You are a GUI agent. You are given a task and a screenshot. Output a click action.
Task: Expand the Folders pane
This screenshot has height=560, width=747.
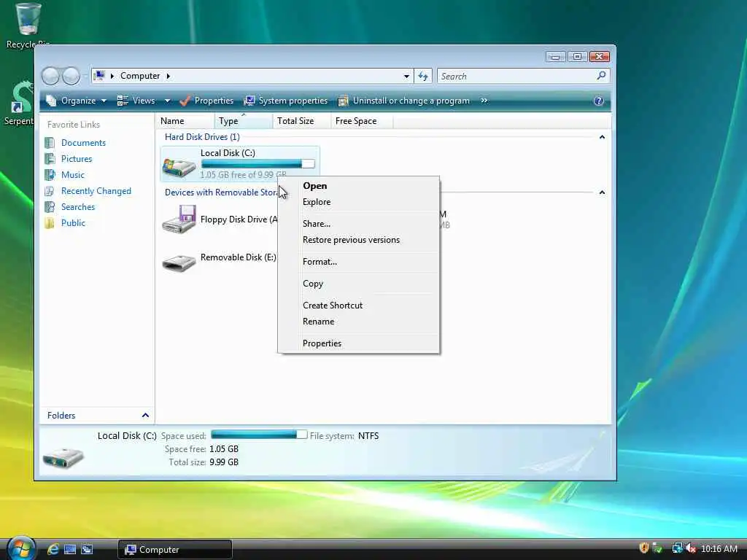145,415
